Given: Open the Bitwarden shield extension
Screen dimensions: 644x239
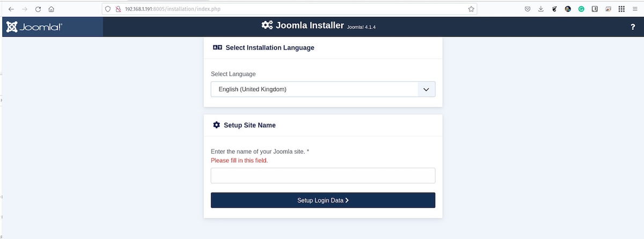Looking at the screenshot, I should click(595, 9).
